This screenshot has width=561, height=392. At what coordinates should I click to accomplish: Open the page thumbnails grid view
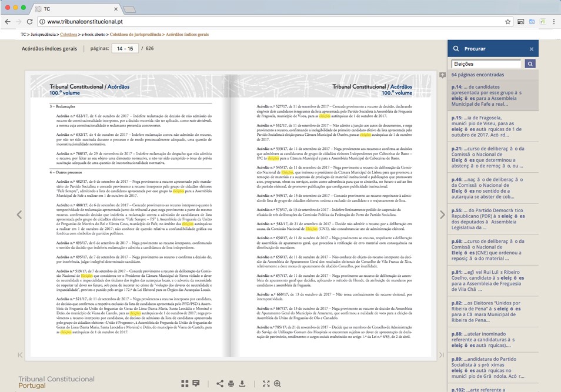tap(185, 384)
